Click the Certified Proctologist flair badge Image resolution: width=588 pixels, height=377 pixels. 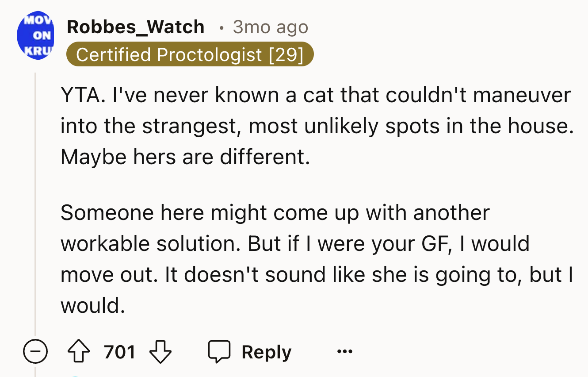190,54
